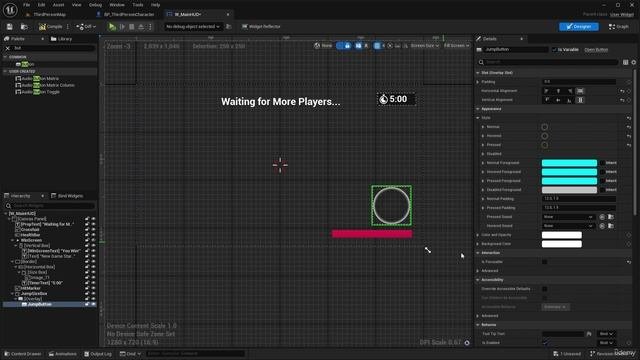Toggle lock icon for TimerText
640x360 pixels.
pyautogui.click(x=87, y=283)
